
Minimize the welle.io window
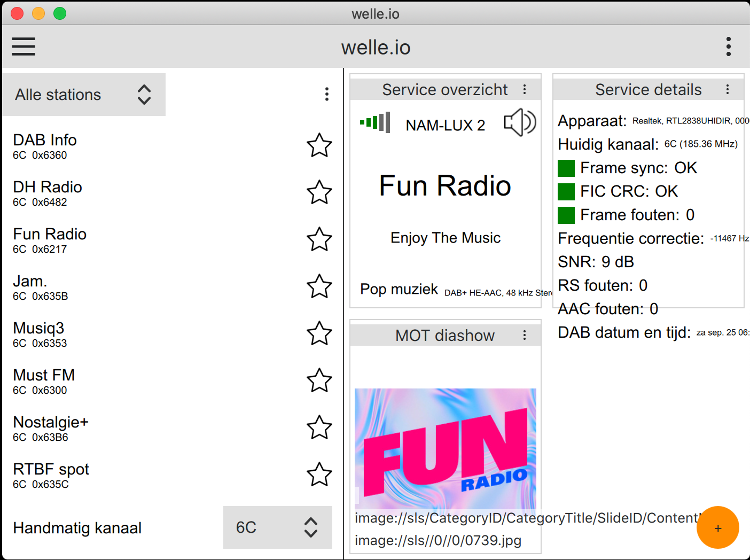pyautogui.click(x=38, y=13)
